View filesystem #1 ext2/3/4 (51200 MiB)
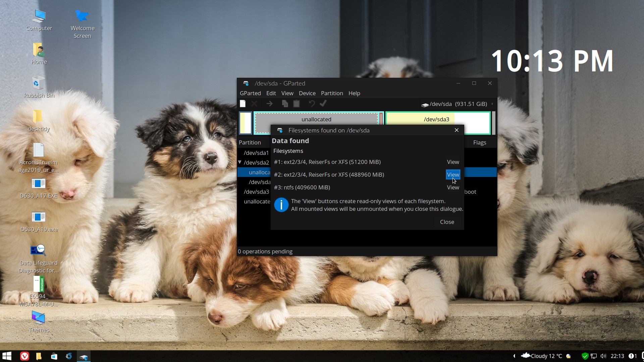Viewport: 644px width, 362px height. tap(453, 162)
